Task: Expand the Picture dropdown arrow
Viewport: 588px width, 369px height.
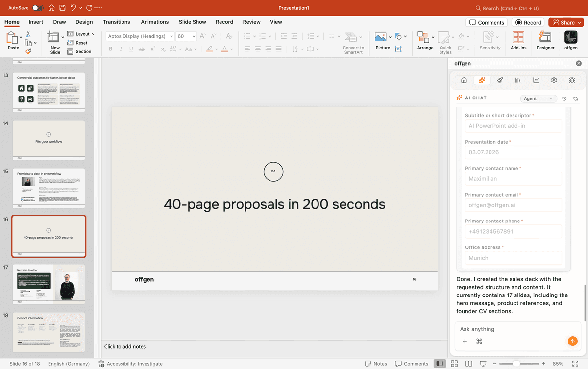Action: click(x=390, y=37)
